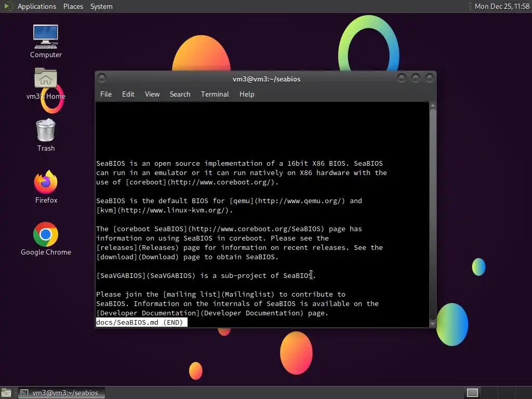Click the show desktop icon in the bottom panel
Screen dimensions: 532x399
coord(6,393)
